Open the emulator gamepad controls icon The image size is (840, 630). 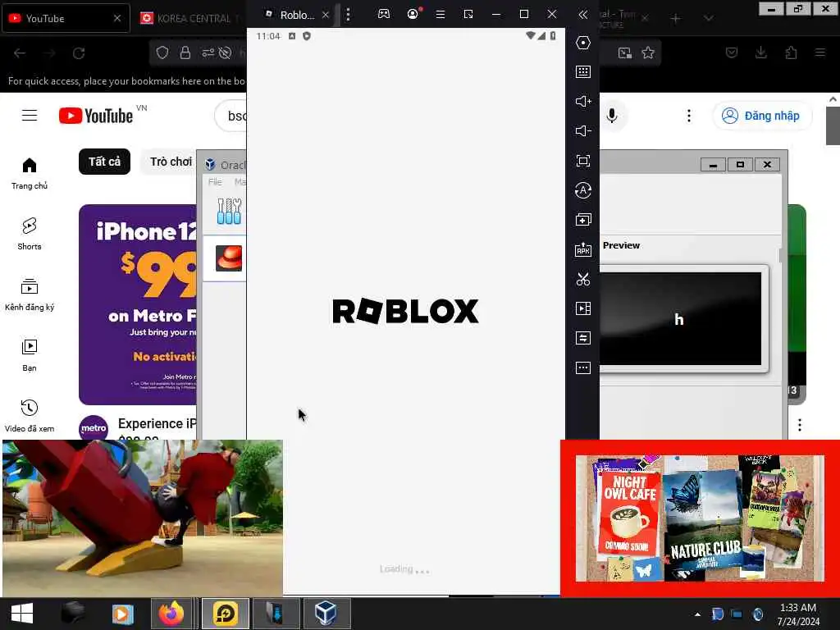coord(384,14)
